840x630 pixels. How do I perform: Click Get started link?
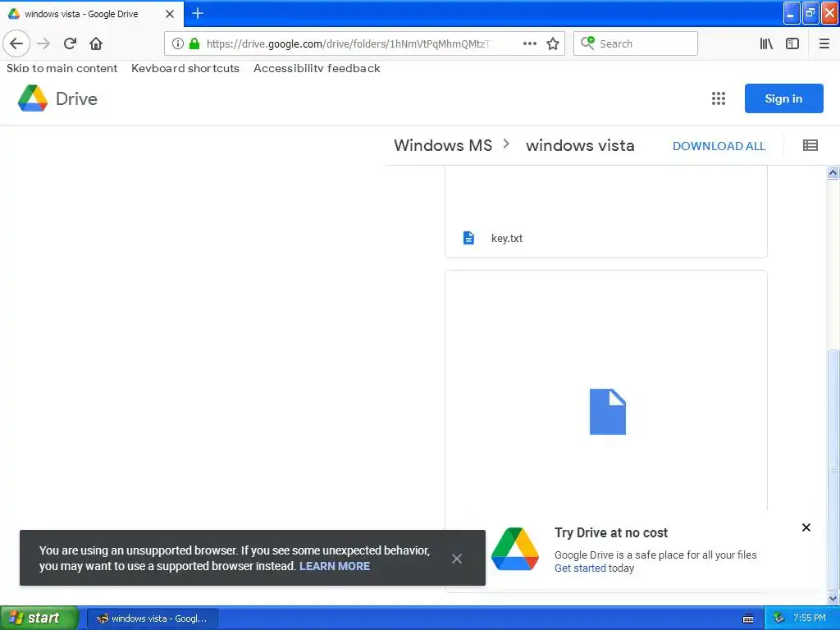coord(580,568)
